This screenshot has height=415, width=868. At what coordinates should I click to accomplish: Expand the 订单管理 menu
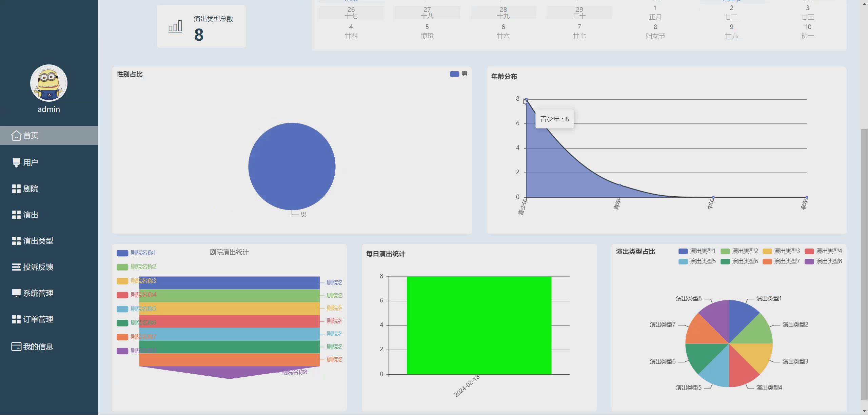[38, 319]
